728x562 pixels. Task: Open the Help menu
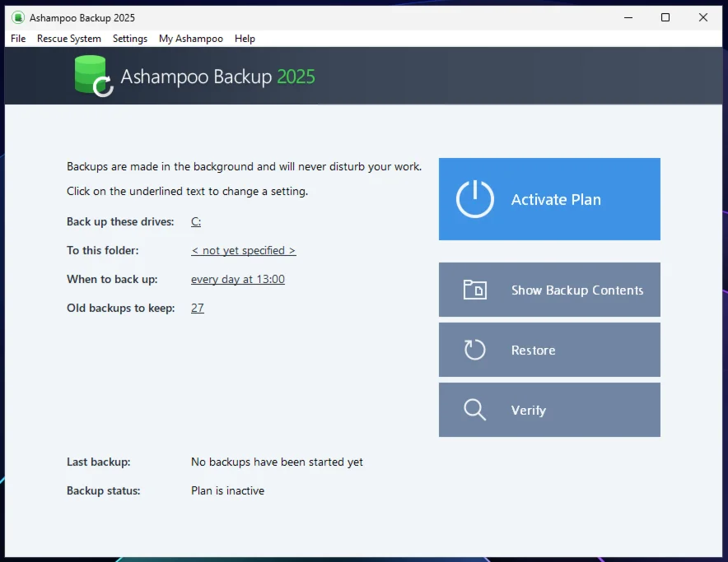245,39
